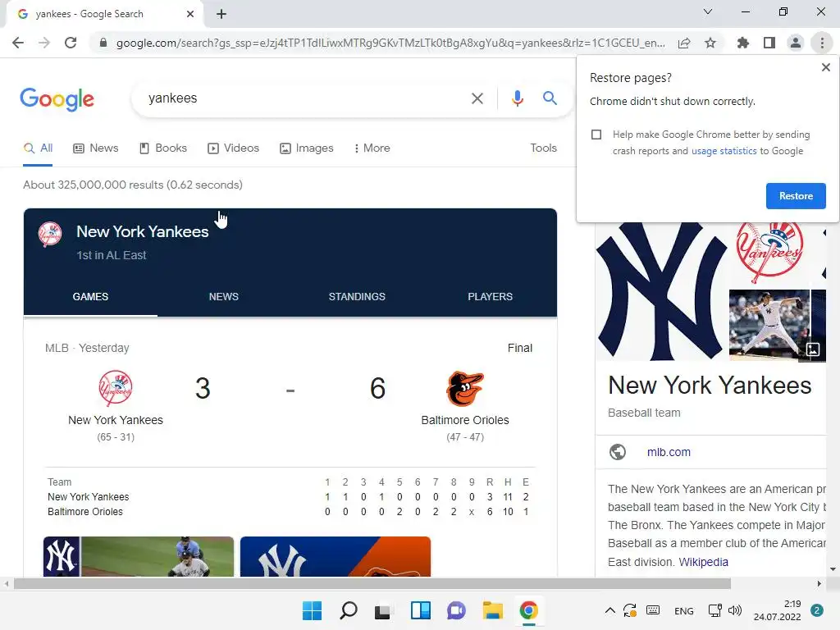The width and height of the screenshot is (840, 630).
Task: Open the Wikipedia link
Action: coord(703,562)
